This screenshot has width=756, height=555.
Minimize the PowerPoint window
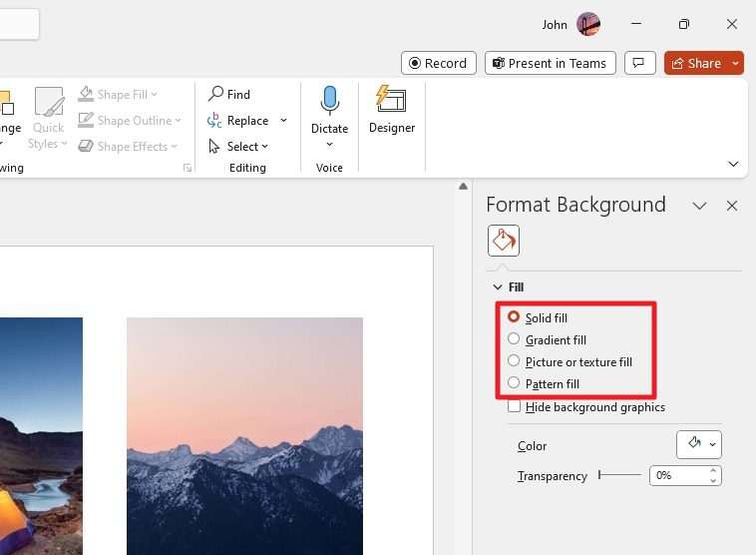click(636, 23)
